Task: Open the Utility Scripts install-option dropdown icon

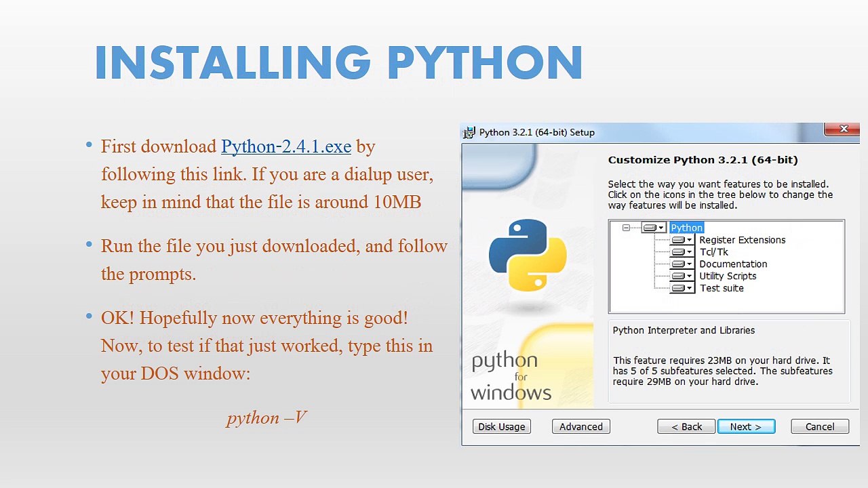Action: 682,276
